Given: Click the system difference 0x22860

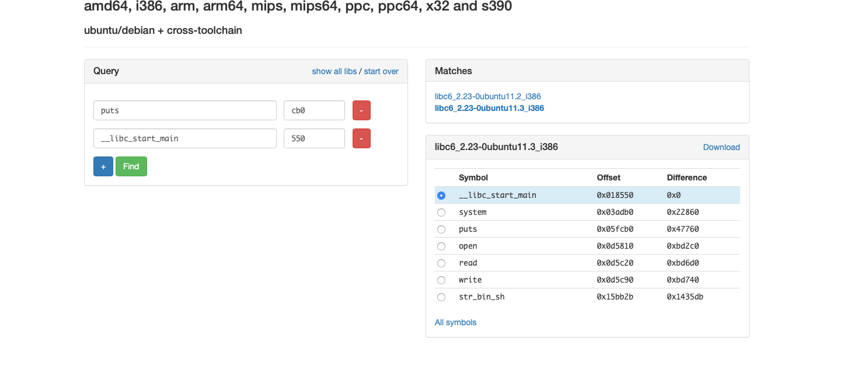Looking at the screenshot, I should pyautogui.click(x=683, y=213).
